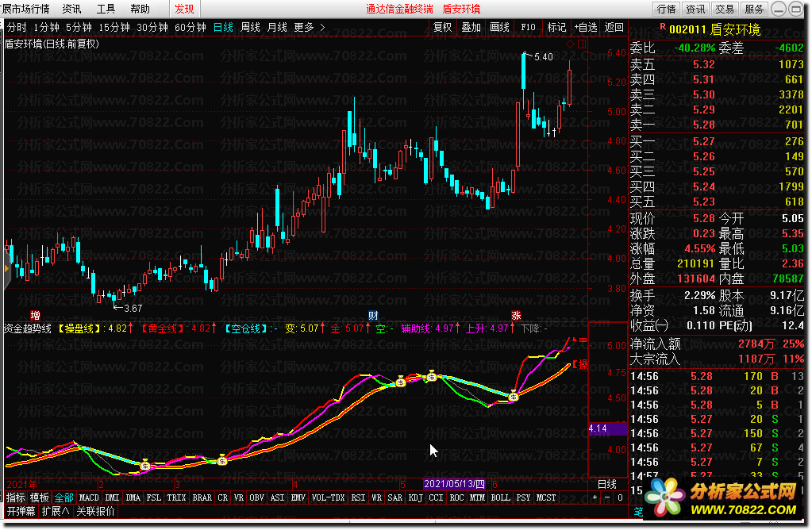Select the BRAR indicator
The width and height of the screenshot is (812, 530).
coord(202,497)
